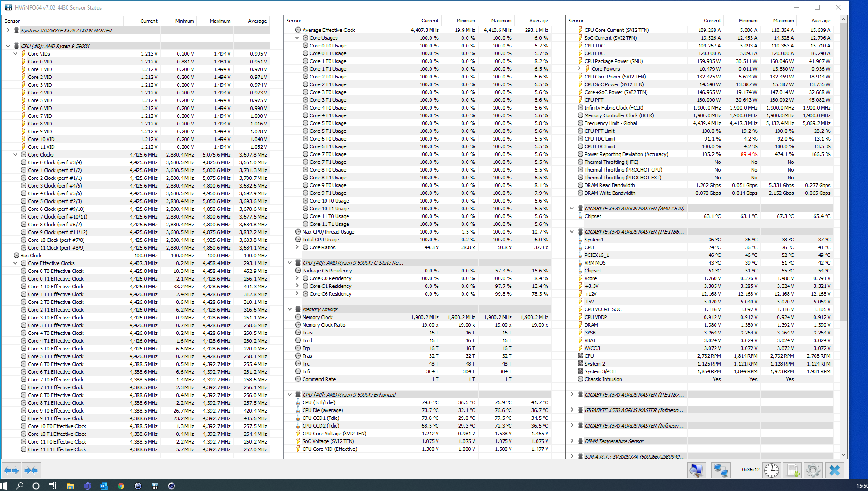
Task: Open File Explorer from the taskbar
Action: point(70,486)
